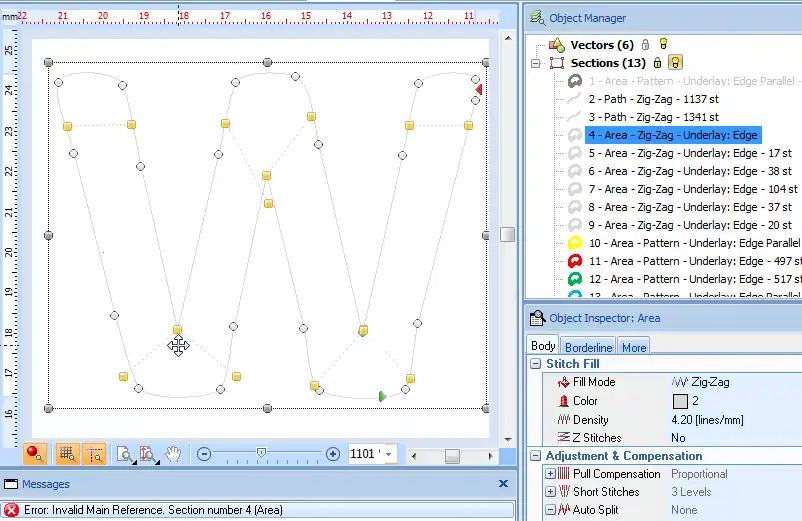
Task: Click the red ball zoom tool icon
Action: pyautogui.click(x=34, y=454)
